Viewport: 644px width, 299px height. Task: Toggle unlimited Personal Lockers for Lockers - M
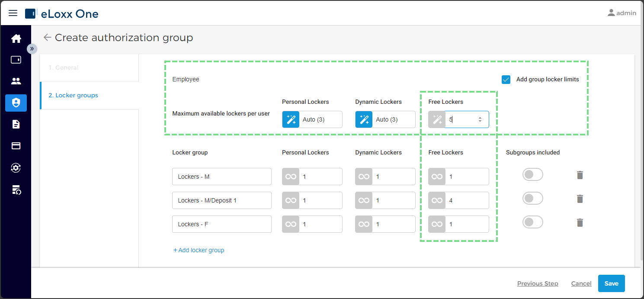coord(291,177)
